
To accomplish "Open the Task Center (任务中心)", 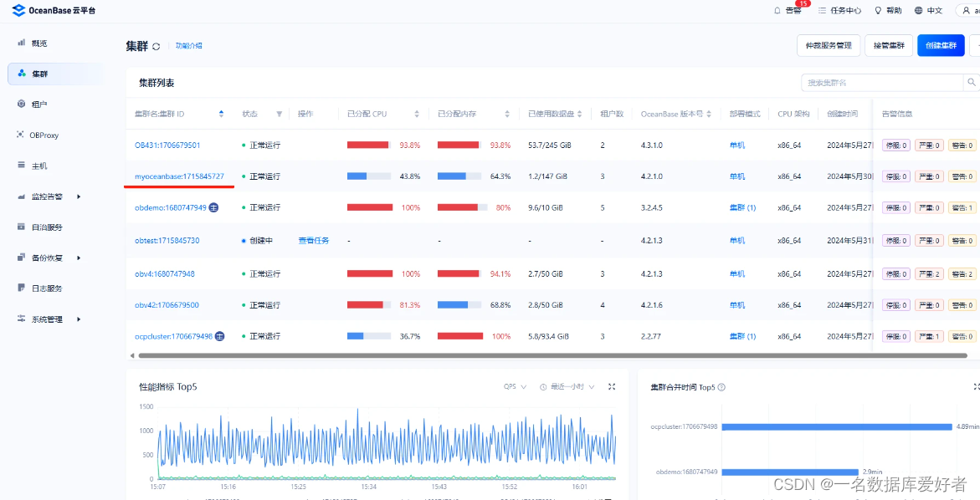I will click(x=840, y=11).
